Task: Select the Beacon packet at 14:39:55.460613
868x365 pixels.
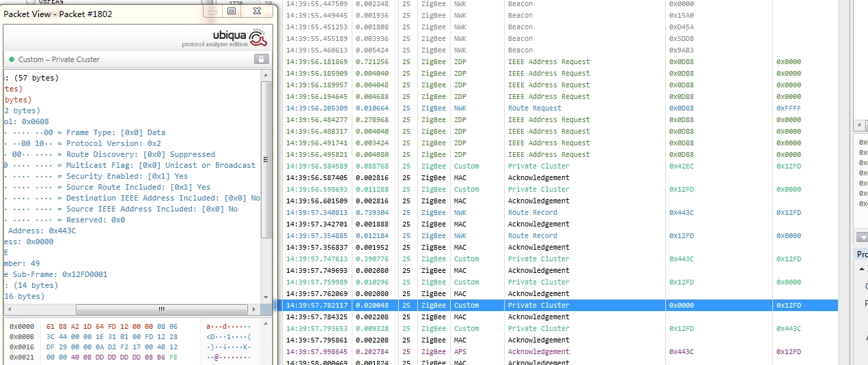Action: (561, 50)
